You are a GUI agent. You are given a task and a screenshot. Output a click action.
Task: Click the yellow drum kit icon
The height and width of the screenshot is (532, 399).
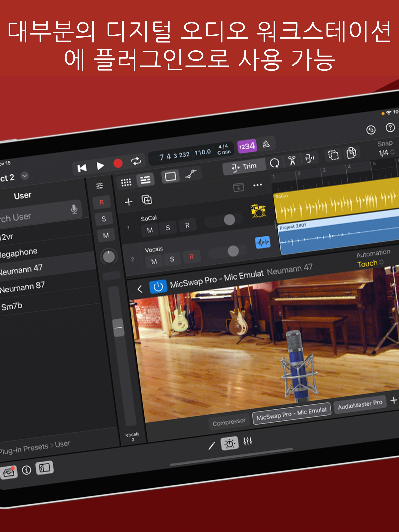(258, 211)
